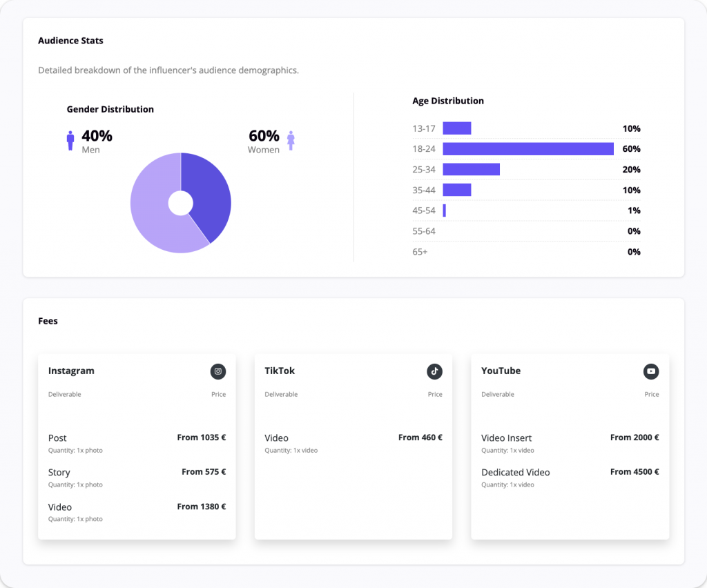Image resolution: width=707 pixels, height=588 pixels.
Task: Choose the YouTube Video Insert deliverable
Action: (x=506, y=438)
